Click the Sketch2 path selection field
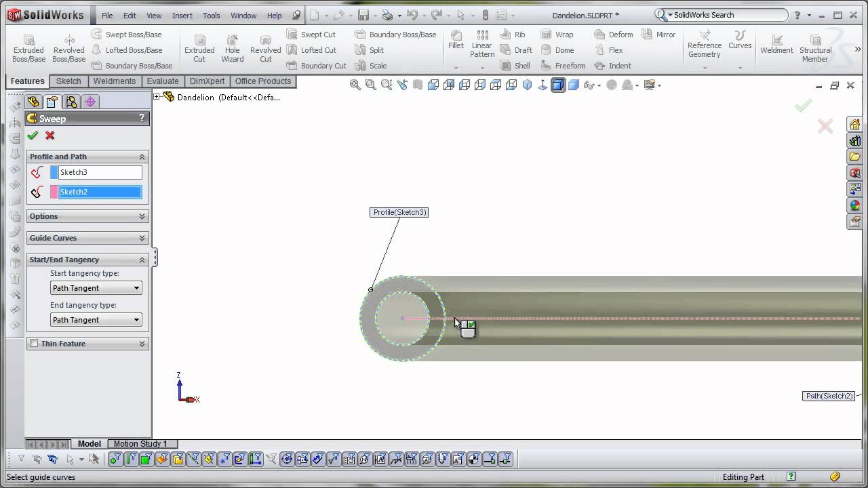Viewport: 868px width, 488px height. point(100,192)
